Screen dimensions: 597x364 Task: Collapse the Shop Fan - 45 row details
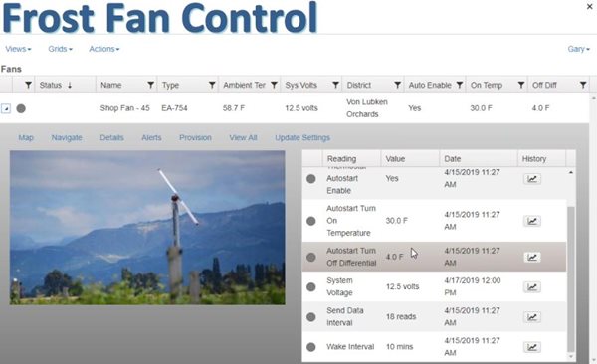(6, 108)
